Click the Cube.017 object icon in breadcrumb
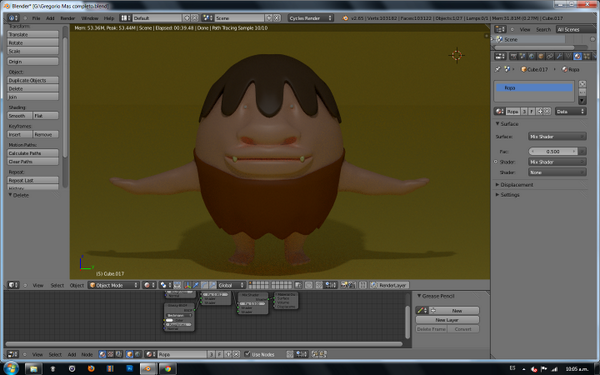This screenshot has width=600, height=375. point(524,69)
